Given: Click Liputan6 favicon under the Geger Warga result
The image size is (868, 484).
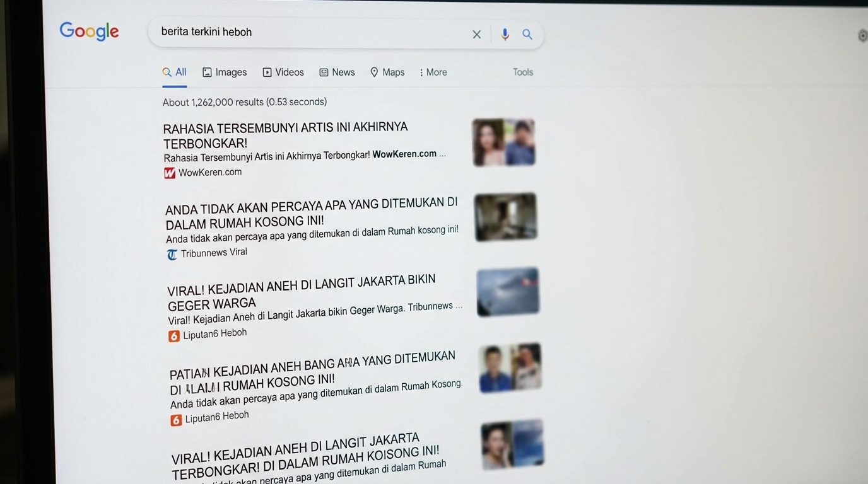Looking at the screenshot, I should coord(174,337).
